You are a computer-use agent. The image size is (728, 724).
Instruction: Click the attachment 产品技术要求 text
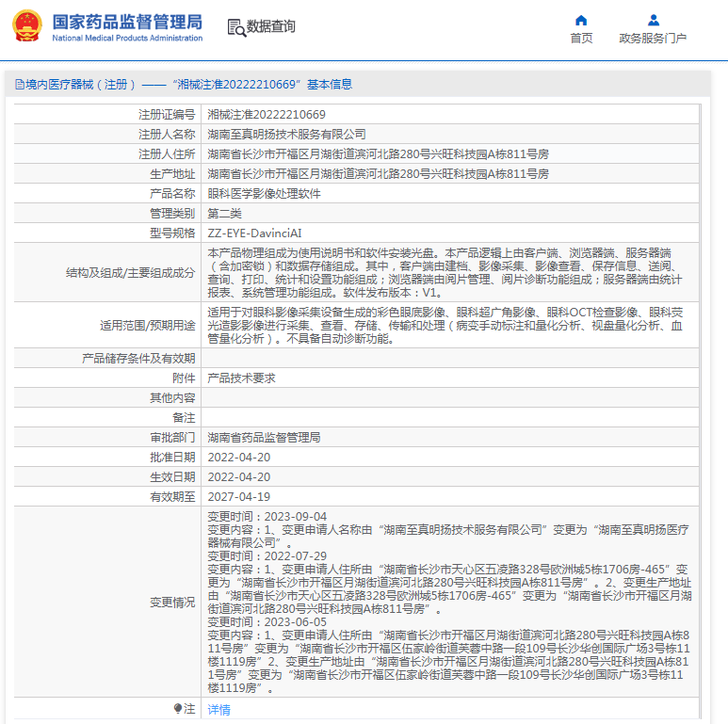pos(241,378)
